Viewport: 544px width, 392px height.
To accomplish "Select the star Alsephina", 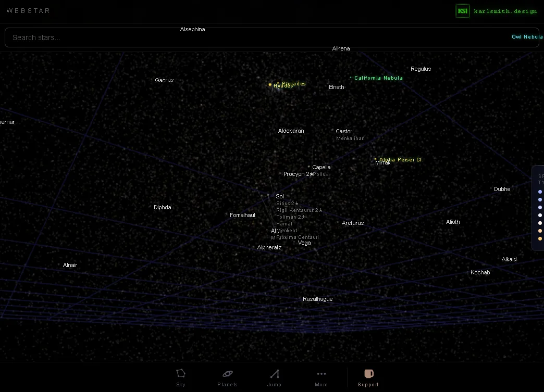I will tap(193, 30).
